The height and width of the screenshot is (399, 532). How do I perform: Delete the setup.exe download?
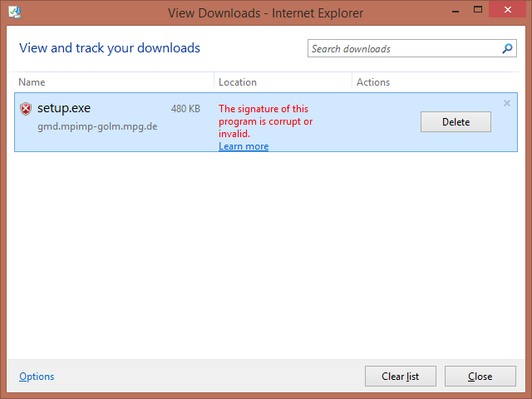coord(456,122)
